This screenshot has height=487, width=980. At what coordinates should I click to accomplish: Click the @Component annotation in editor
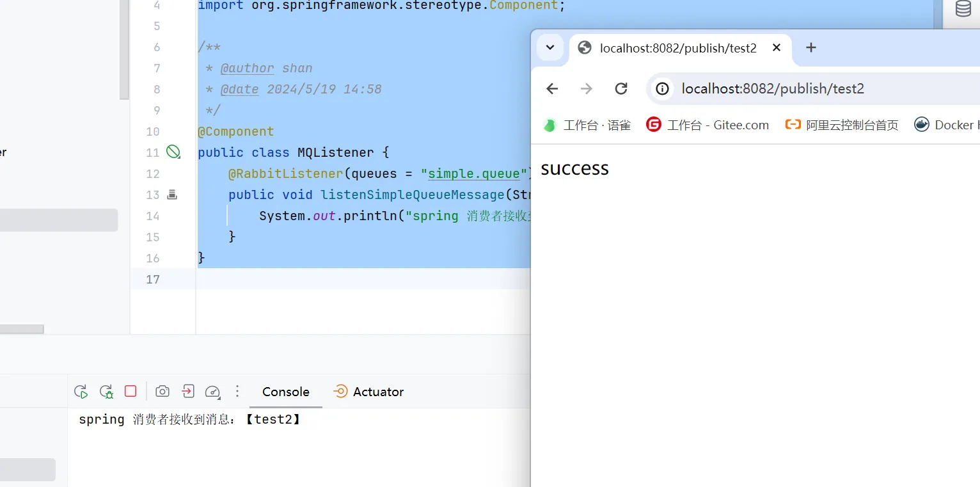235,131
